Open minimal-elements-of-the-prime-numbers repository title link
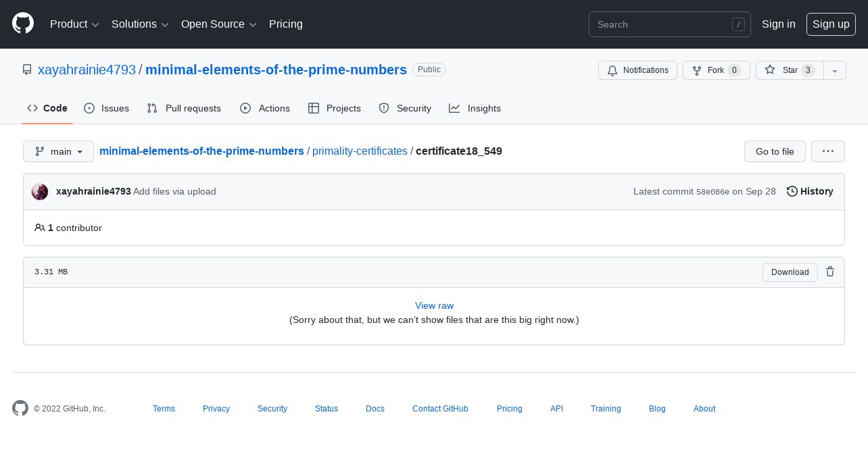 (276, 70)
